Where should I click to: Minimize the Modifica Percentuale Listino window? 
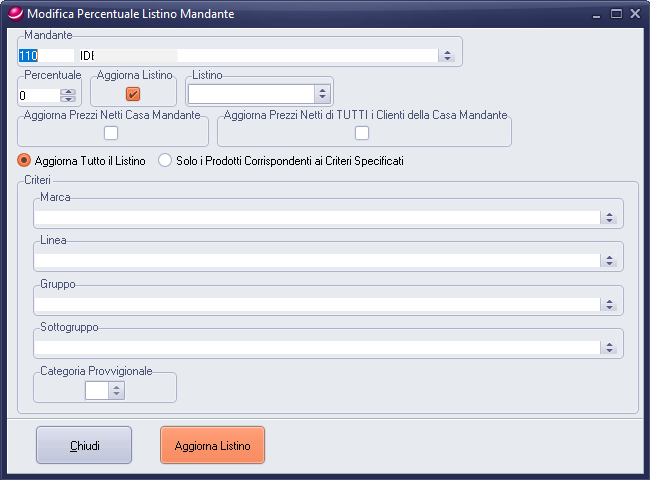pyautogui.click(x=597, y=14)
